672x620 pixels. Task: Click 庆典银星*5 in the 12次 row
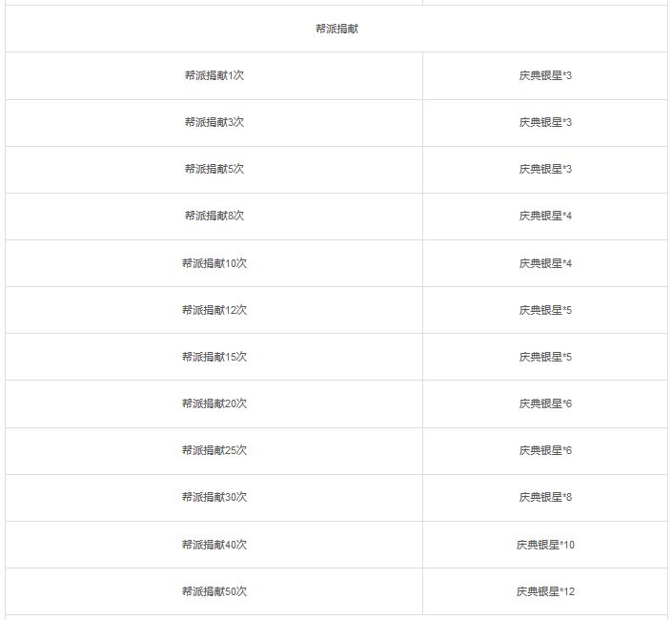(545, 310)
